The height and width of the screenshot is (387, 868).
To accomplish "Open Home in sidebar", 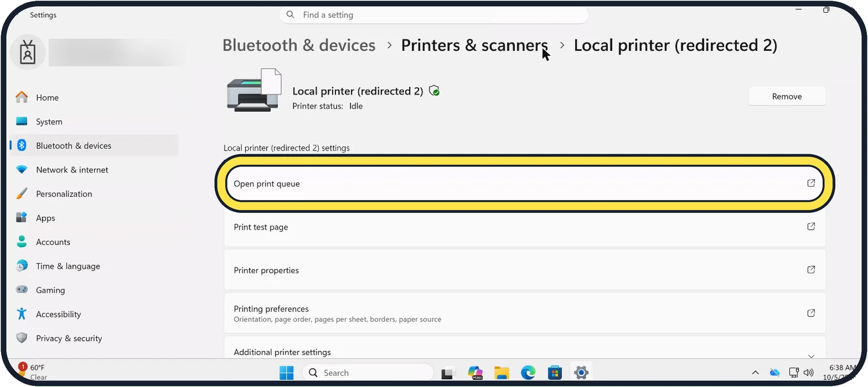I will pos(94,97).
